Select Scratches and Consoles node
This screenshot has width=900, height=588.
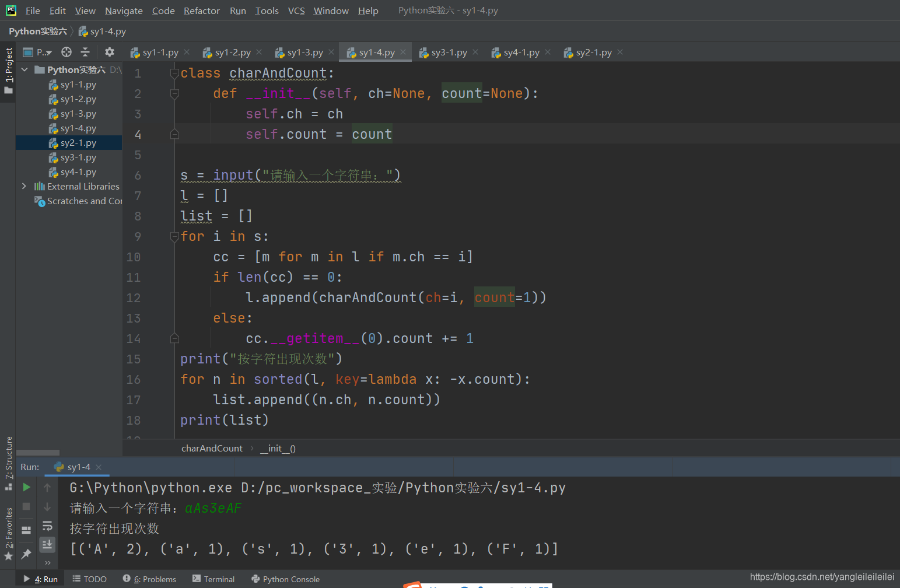click(78, 201)
